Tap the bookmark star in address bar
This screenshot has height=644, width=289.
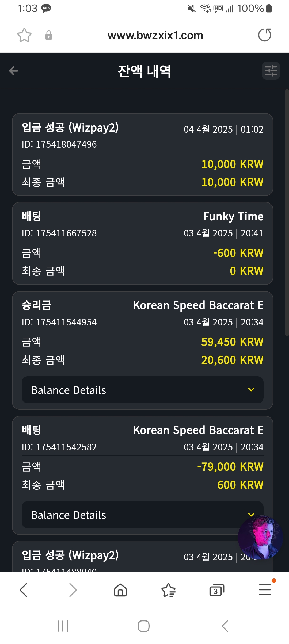(x=24, y=35)
